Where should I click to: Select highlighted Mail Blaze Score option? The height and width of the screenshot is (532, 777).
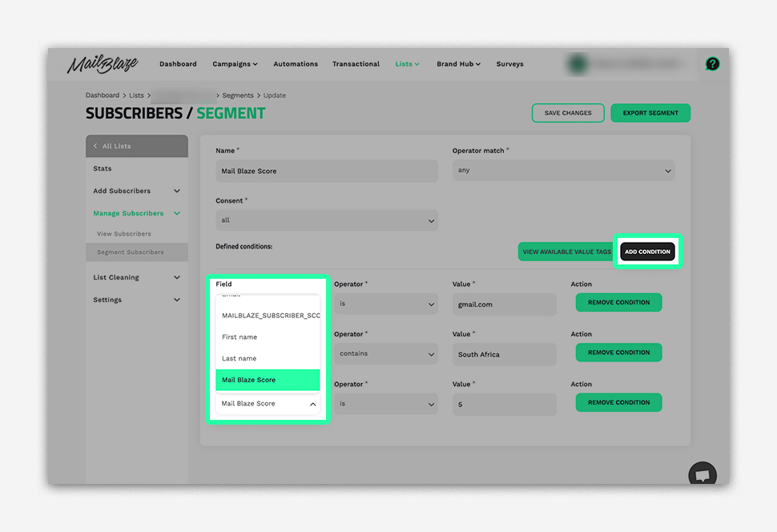pyautogui.click(x=268, y=380)
